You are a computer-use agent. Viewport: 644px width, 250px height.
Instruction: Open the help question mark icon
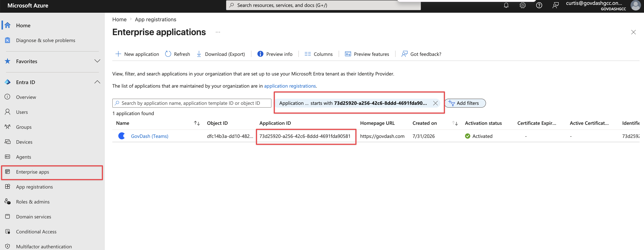(x=539, y=5)
